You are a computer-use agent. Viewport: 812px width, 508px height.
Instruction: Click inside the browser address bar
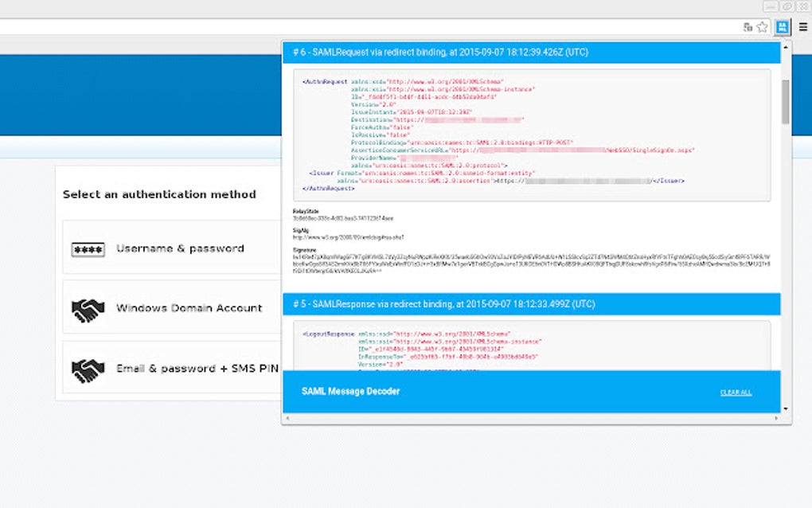click(358, 26)
